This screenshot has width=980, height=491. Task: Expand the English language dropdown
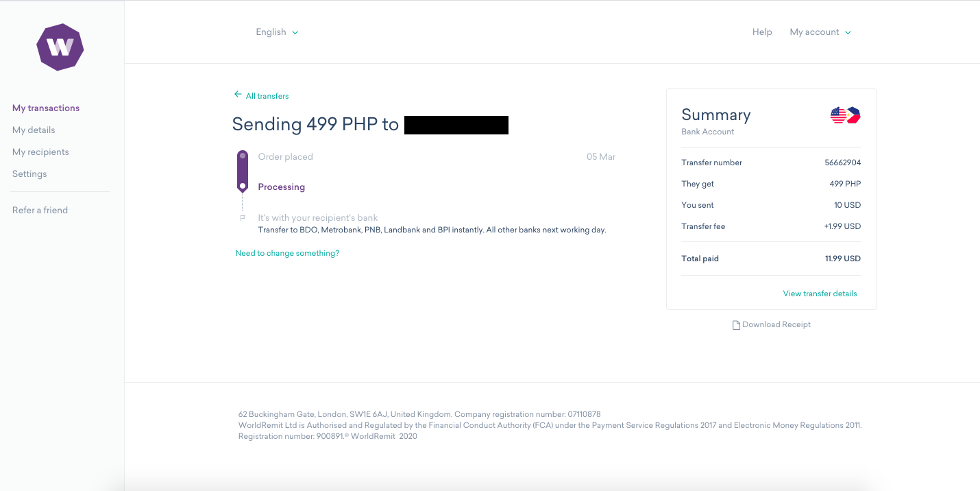pos(277,32)
